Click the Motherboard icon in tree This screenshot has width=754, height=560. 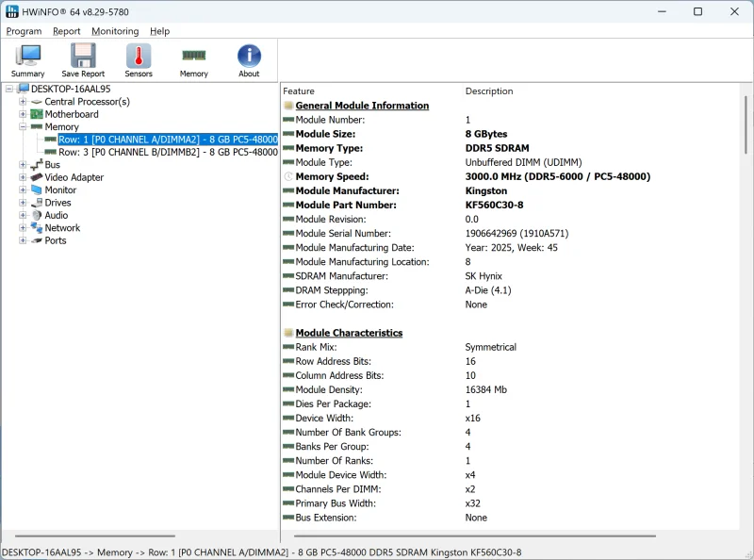coord(37,114)
